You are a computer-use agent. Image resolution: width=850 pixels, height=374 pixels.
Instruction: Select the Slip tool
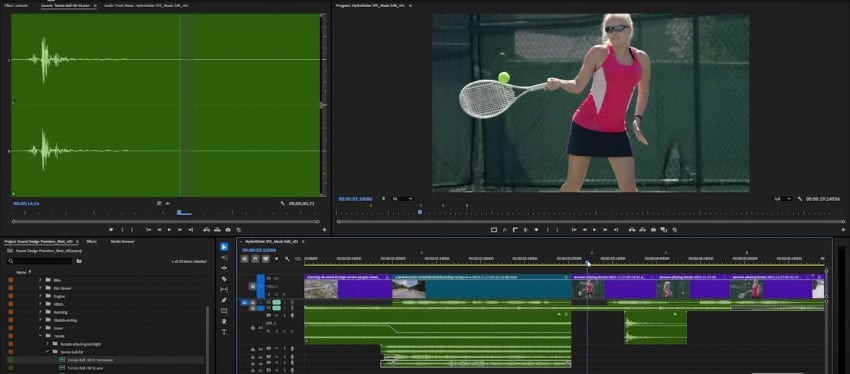point(224,289)
